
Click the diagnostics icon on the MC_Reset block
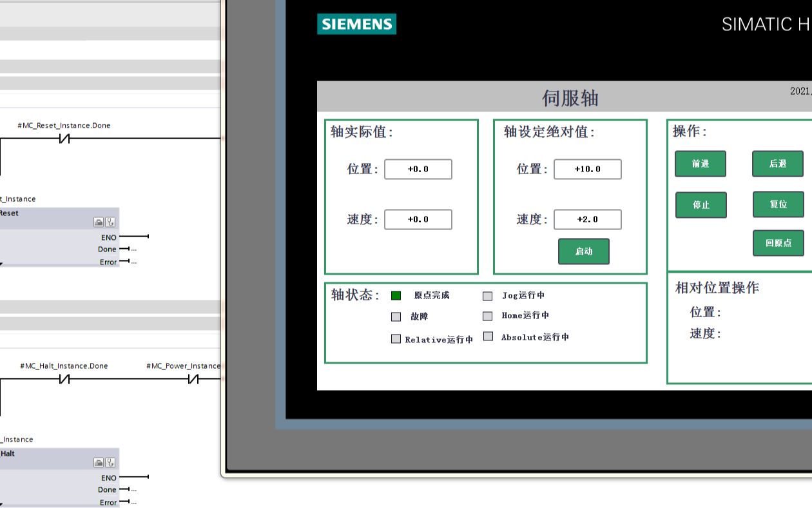coord(110,222)
